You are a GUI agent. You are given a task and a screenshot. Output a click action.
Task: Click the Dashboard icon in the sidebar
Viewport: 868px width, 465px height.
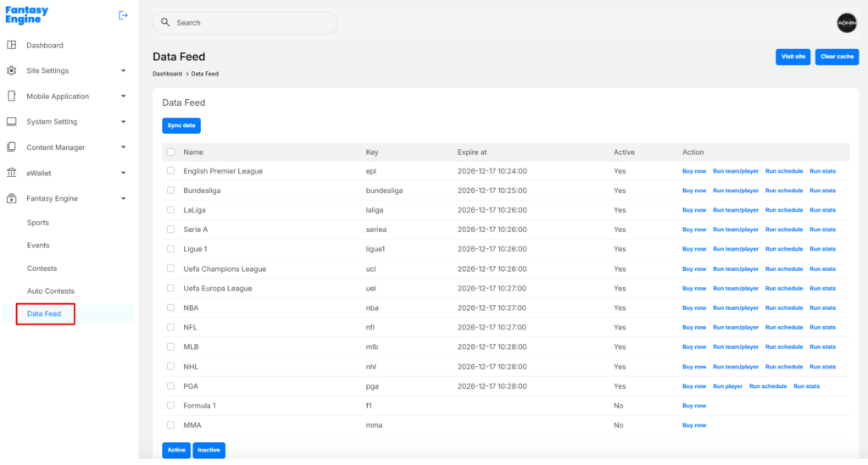(x=11, y=45)
